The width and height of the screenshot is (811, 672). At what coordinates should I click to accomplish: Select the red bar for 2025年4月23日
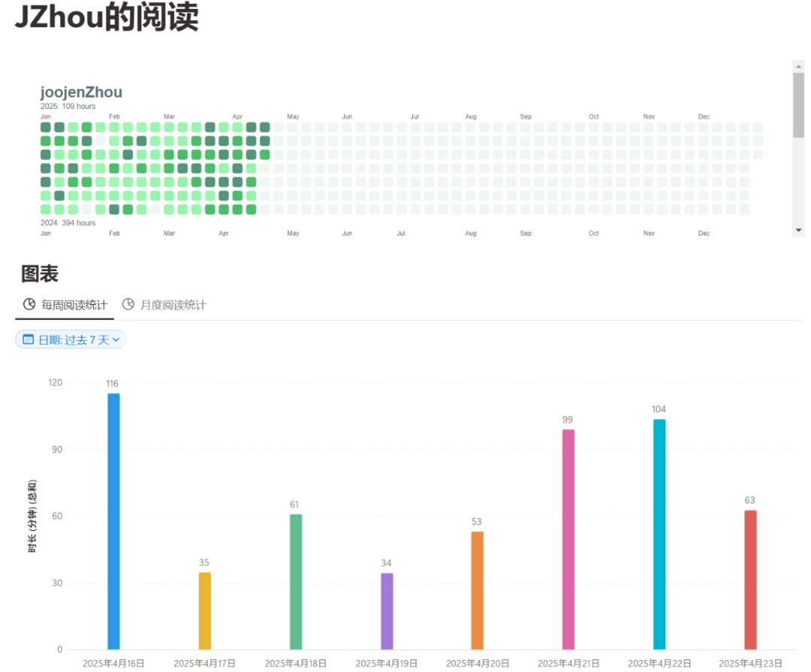[750, 580]
